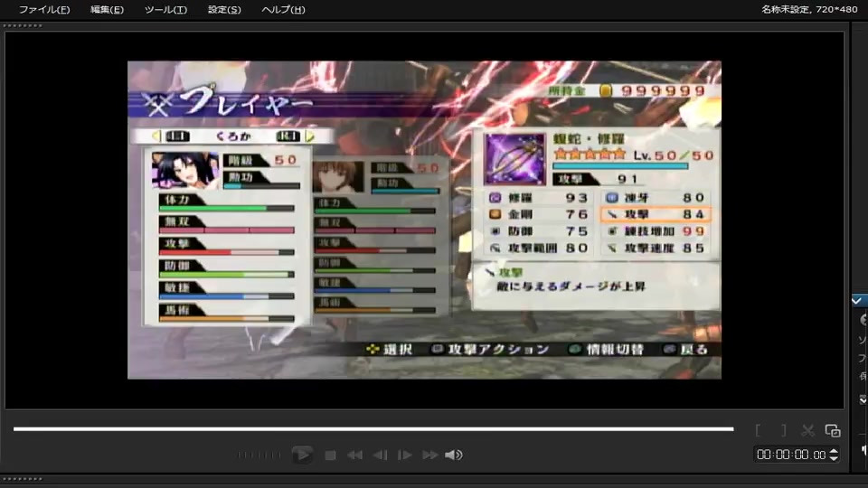Click the blue checkmark at right edge
Image resolution: width=868 pixels, height=488 pixels.
(857, 300)
